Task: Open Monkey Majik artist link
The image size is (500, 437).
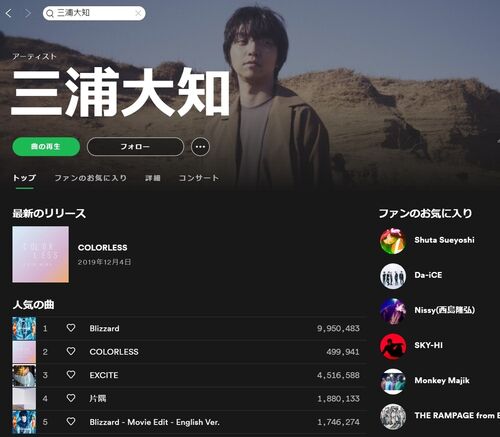Action: click(442, 381)
